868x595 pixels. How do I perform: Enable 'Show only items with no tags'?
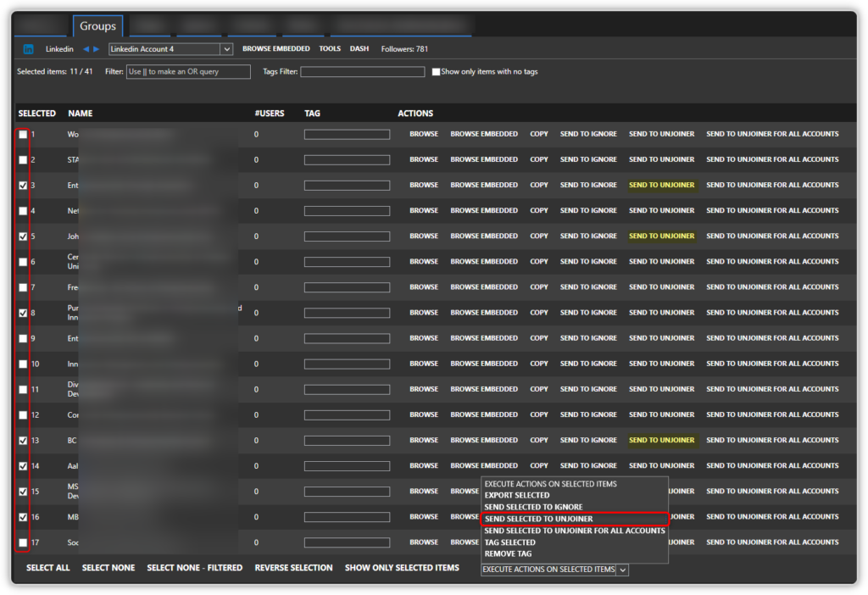tap(436, 72)
